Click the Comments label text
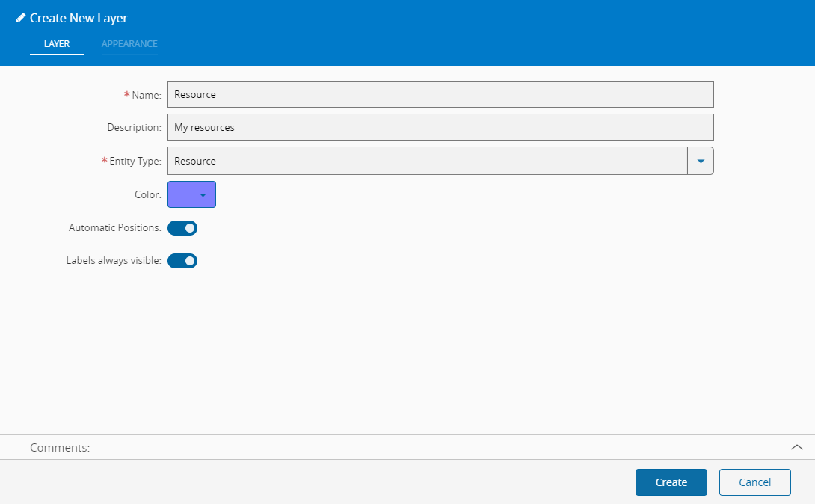The image size is (815, 504). 60,448
